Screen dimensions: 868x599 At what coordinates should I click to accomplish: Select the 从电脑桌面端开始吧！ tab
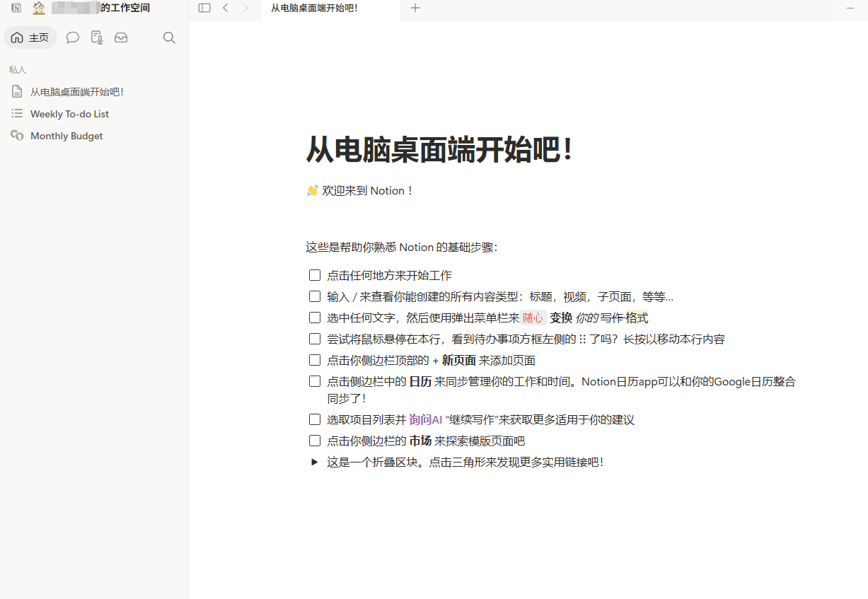(x=330, y=8)
